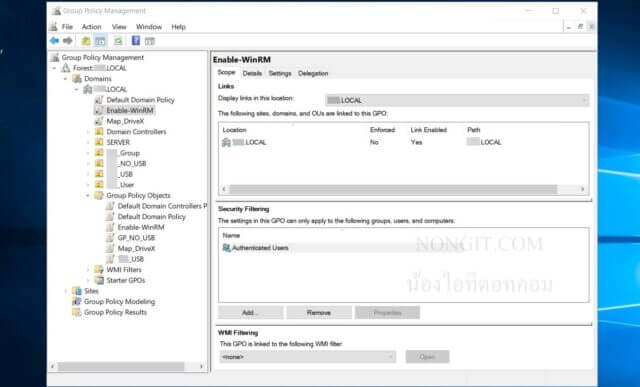Open the Action menu
The height and width of the screenshot is (387, 640).
[x=91, y=27]
